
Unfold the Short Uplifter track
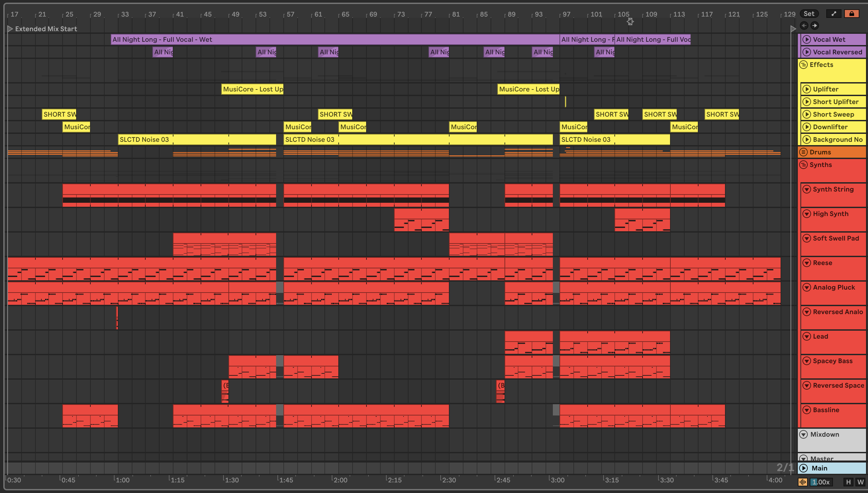point(807,102)
